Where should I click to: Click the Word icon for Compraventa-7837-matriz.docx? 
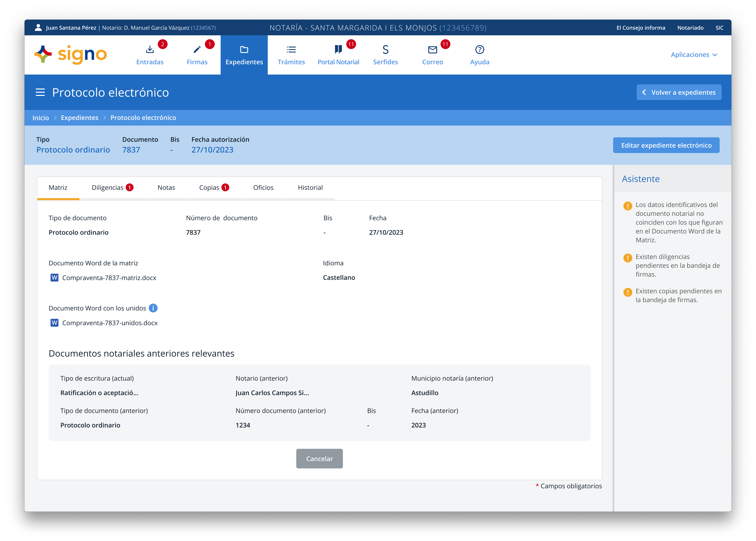[x=54, y=278]
